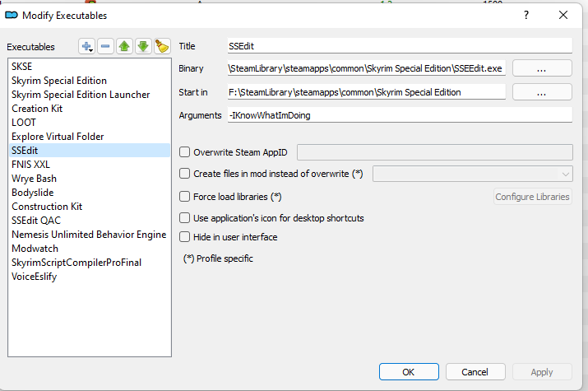
Task: Click the Start in path field
Action: coord(367,92)
